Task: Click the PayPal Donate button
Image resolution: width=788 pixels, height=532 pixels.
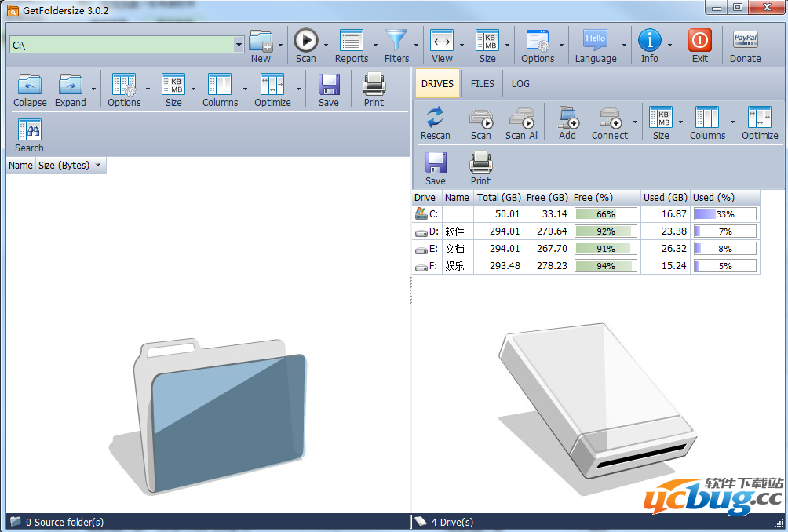Action: 745,41
